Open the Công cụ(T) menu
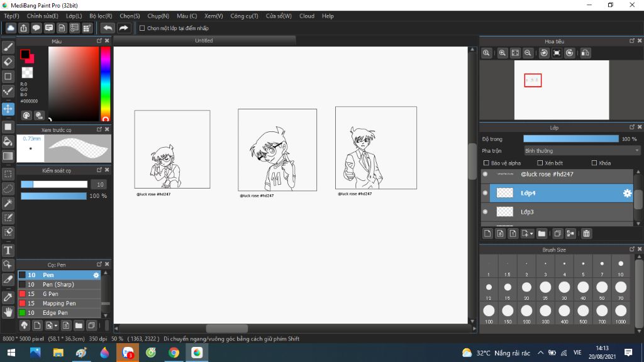This screenshot has width=644, height=362. (x=244, y=16)
